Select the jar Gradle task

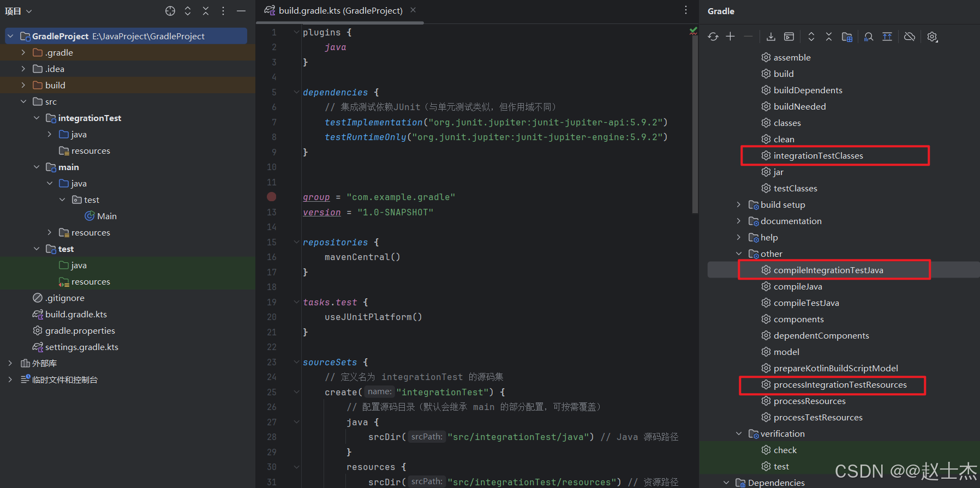[772, 172]
